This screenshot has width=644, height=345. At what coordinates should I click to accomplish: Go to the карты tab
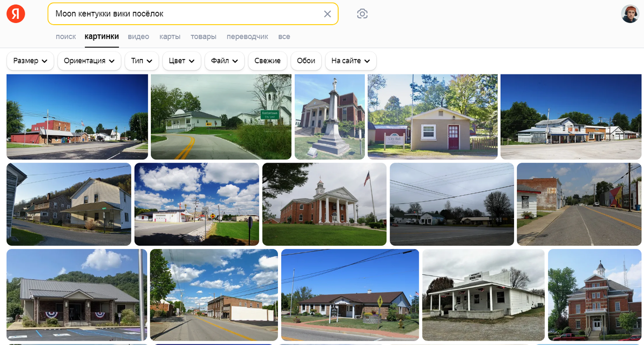click(x=170, y=36)
